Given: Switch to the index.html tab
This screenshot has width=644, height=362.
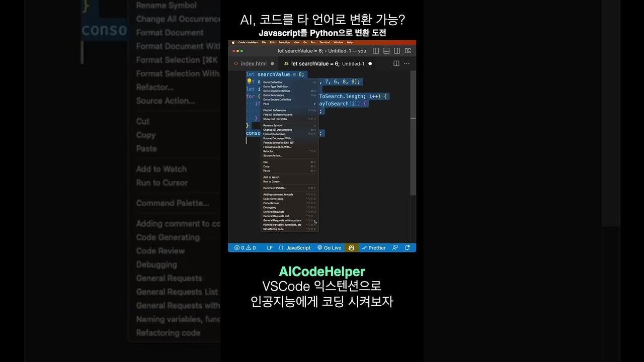Looking at the screenshot, I should pyautogui.click(x=254, y=64).
